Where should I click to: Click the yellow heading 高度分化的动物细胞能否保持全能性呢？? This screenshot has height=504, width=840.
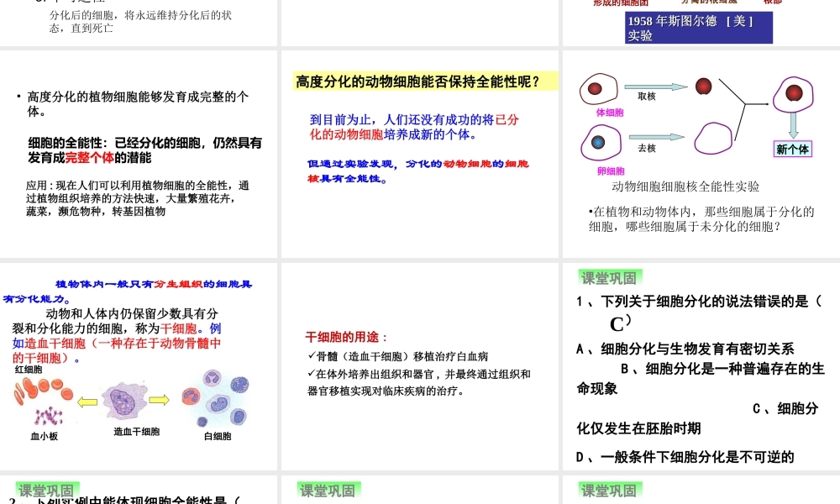click(x=425, y=81)
